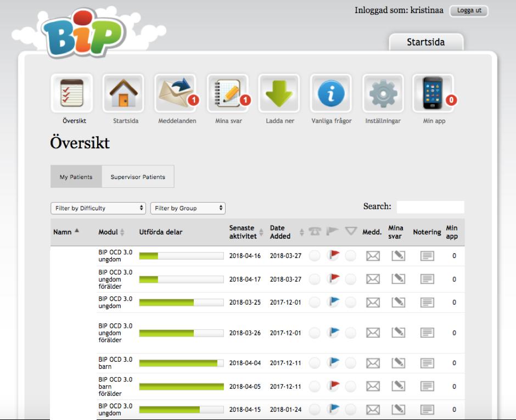Click the Senaste aktivitet date 2018-04-04
This screenshot has height=420, width=516.
[245, 363]
